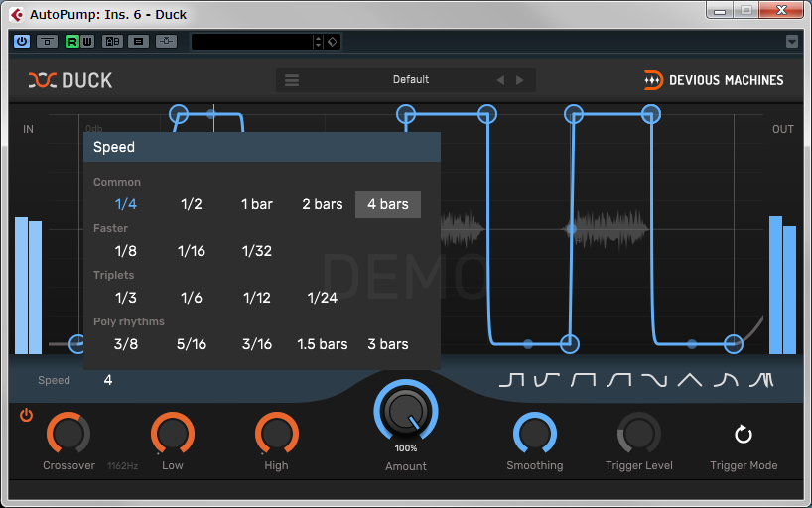Click the DUCK logo
Image resolution: width=812 pixels, height=508 pixels.
(70, 80)
